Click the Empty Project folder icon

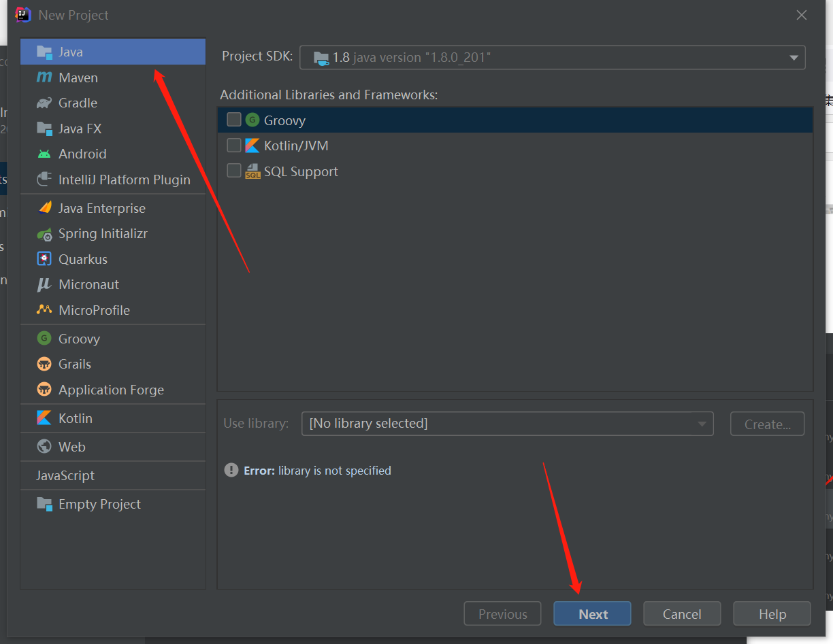pos(44,504)
